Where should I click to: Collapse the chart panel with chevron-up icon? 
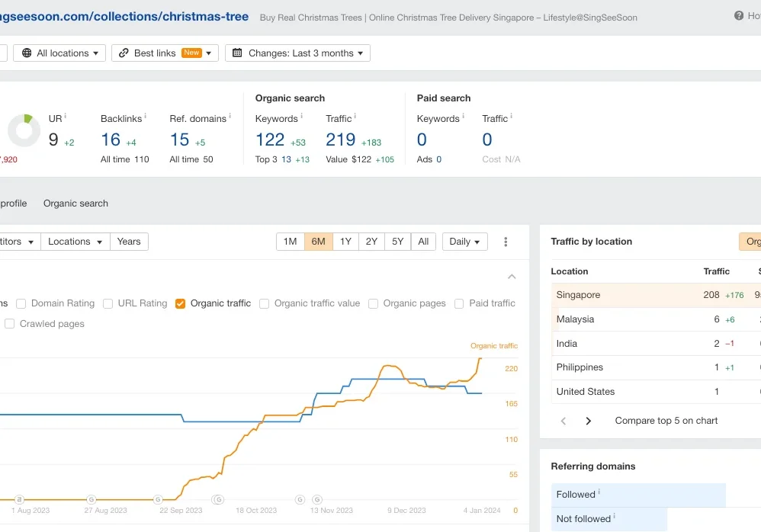click(512, 277)
